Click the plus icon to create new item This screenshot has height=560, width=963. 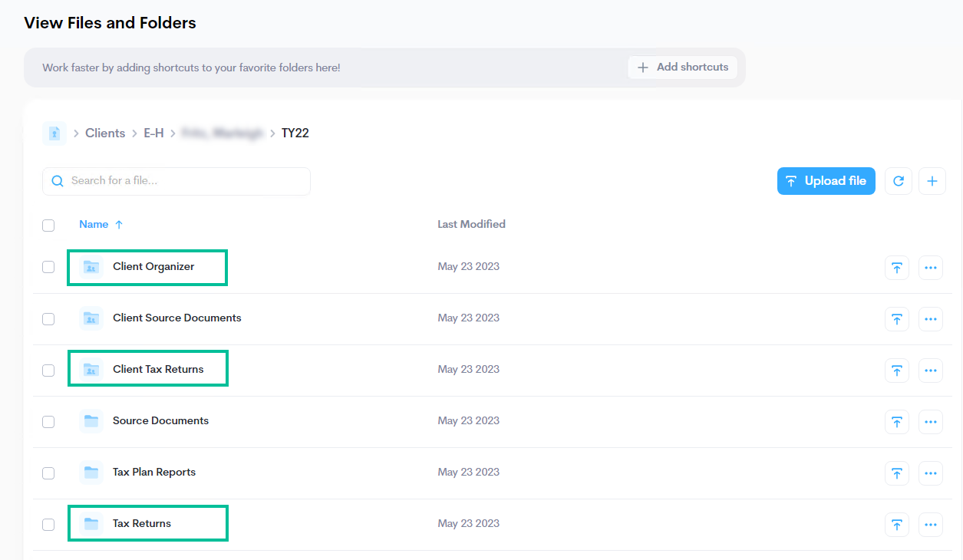pyautogui.click(x=932, y=181)
